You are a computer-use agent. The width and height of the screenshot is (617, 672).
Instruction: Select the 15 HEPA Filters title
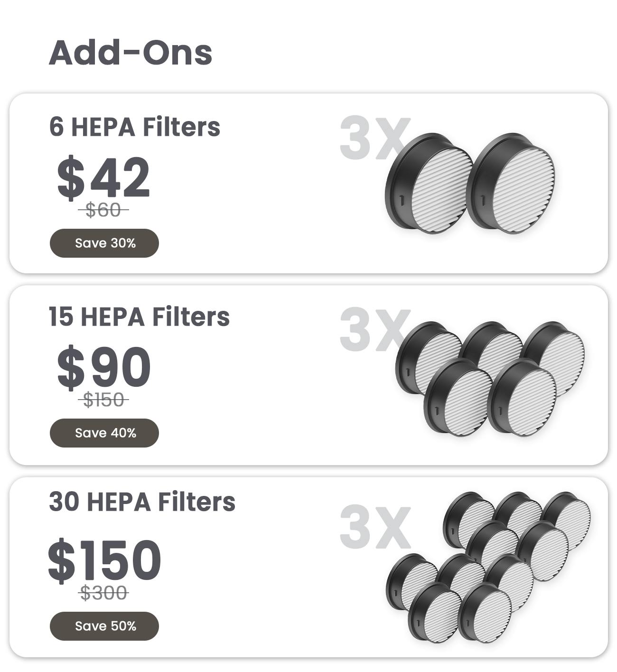(139, 317)
